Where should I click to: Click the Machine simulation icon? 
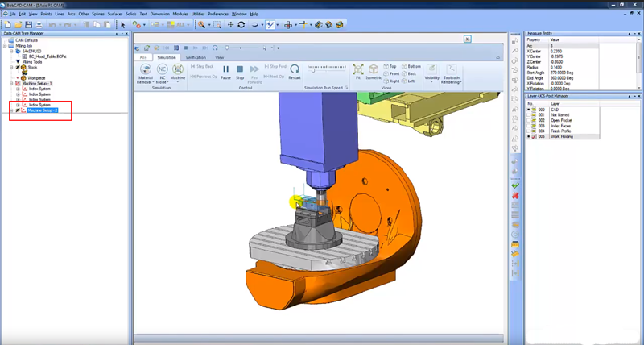click(177, 69)
